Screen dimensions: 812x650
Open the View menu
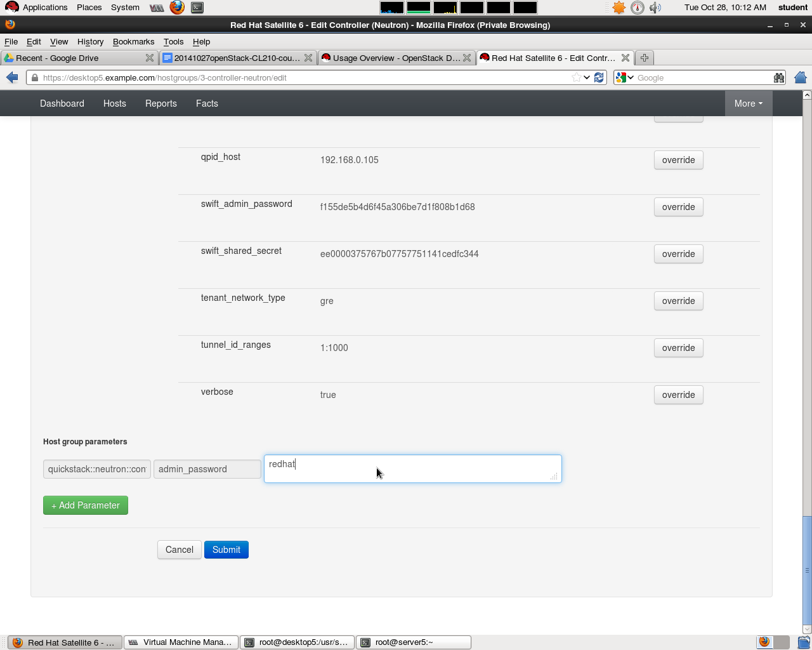(x=59, y=41)
